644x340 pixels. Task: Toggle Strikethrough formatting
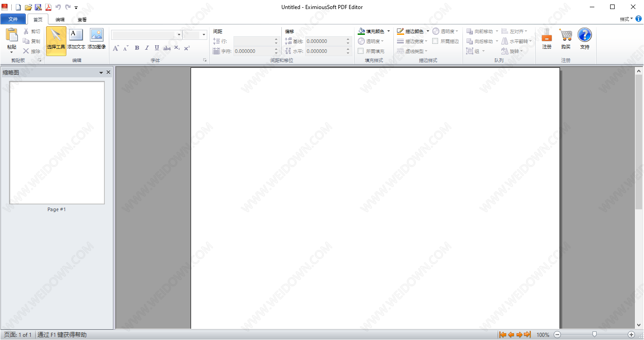(167, 48)
